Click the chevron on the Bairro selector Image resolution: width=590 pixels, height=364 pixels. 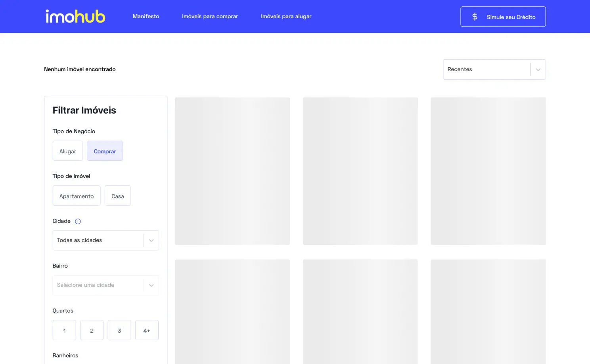click(x=151, y=285)
